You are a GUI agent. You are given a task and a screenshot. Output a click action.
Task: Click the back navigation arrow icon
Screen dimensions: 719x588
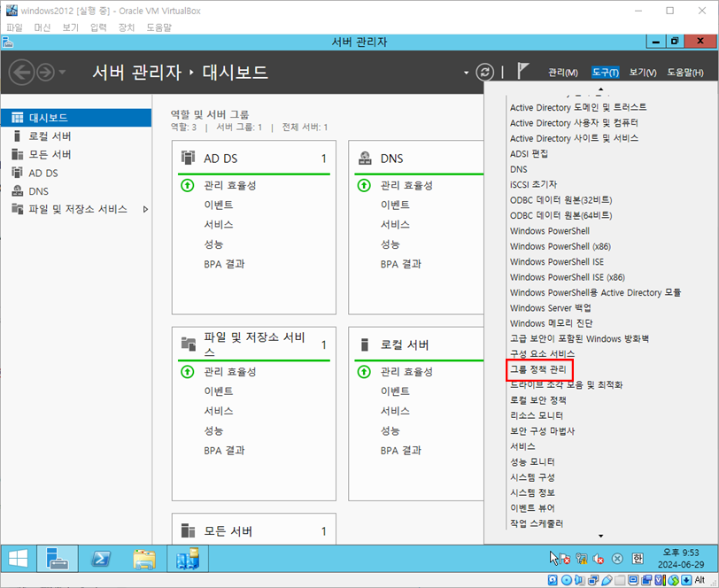[21, 72]
